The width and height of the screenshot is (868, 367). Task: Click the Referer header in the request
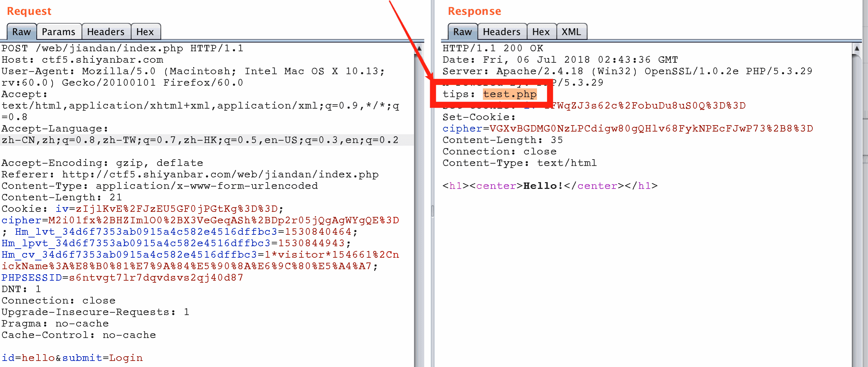coord(190,174)
